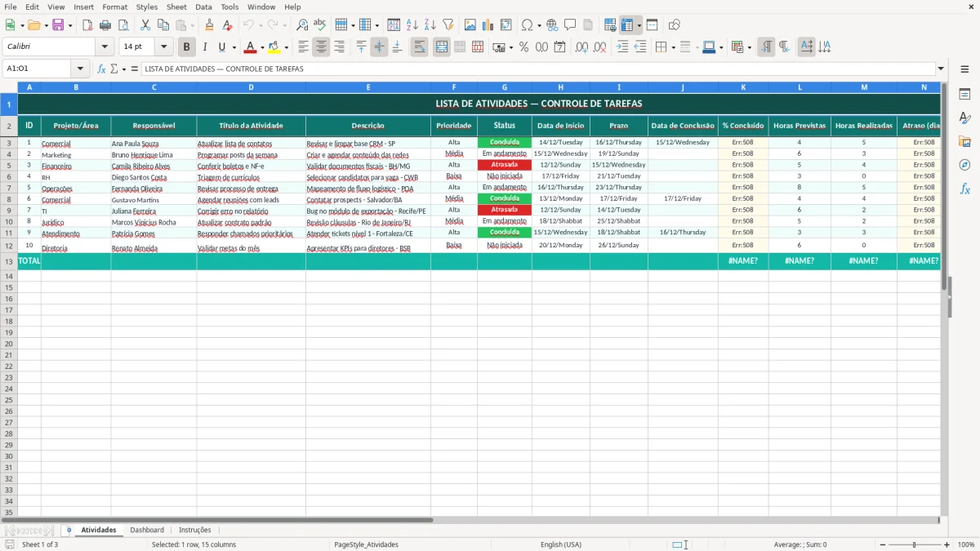Viewport: 980px width, 551px height.
Task: Switch to the Instruções sheet tab
Action: [195, 530]
